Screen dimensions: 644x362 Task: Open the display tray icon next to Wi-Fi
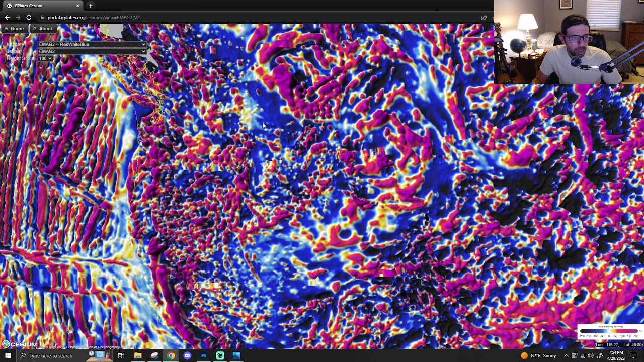(575, 356)
